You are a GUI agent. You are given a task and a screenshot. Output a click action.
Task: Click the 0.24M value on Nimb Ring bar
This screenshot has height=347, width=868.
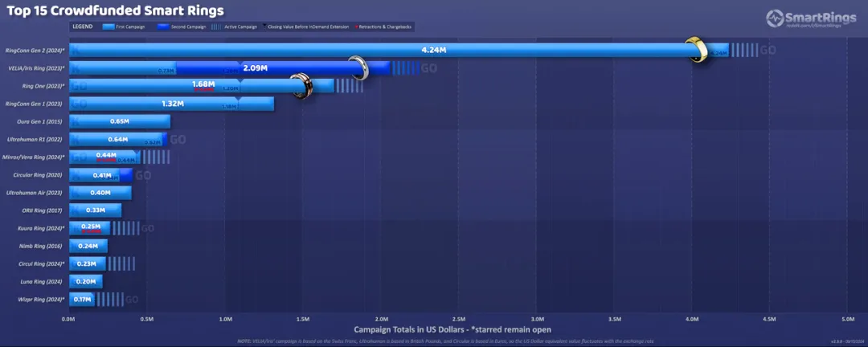(x=88, y=246)
